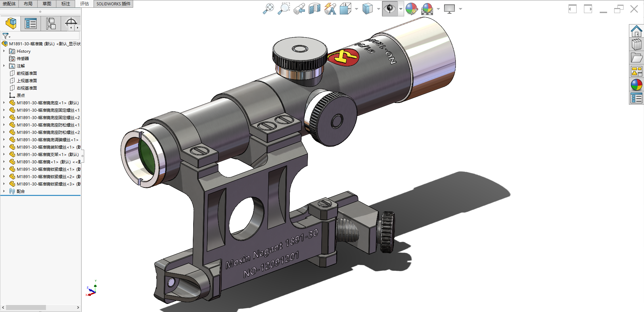Image resolution: width=644 pixels, height=312 pixels.
Task: Click the filter text field in feature tree
Action: tap(46, 36)
